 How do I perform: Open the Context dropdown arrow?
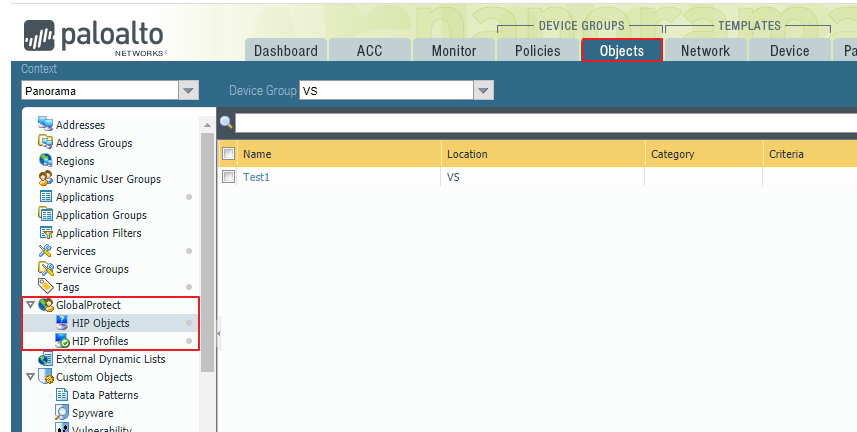point(188,90)
